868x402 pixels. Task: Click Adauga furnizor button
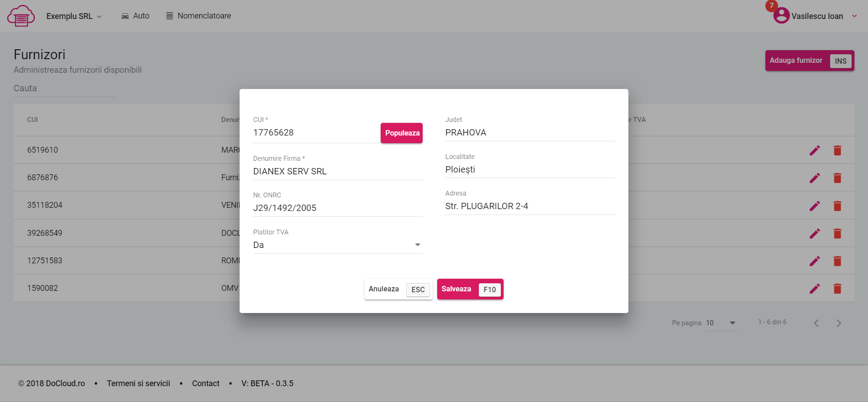coord(810,61)
